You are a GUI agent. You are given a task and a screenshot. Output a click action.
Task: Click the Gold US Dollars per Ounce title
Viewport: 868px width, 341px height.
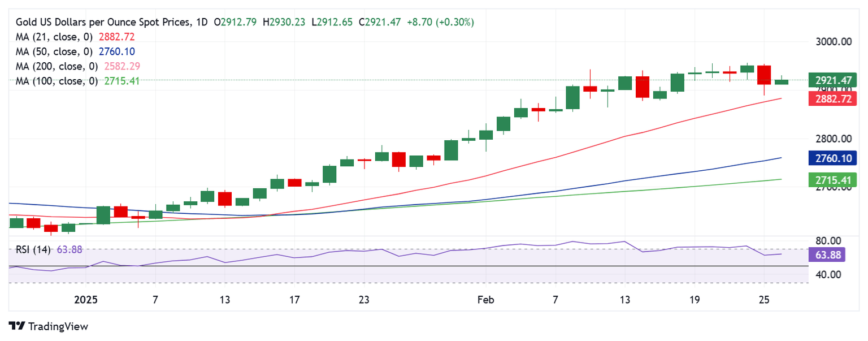[x=103, y=22]
